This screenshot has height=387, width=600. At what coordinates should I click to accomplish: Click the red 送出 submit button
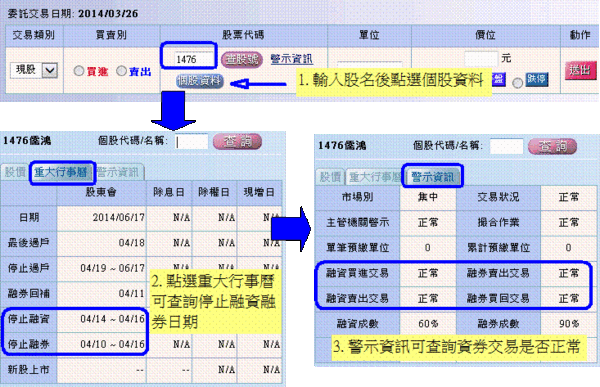[580, 70]
